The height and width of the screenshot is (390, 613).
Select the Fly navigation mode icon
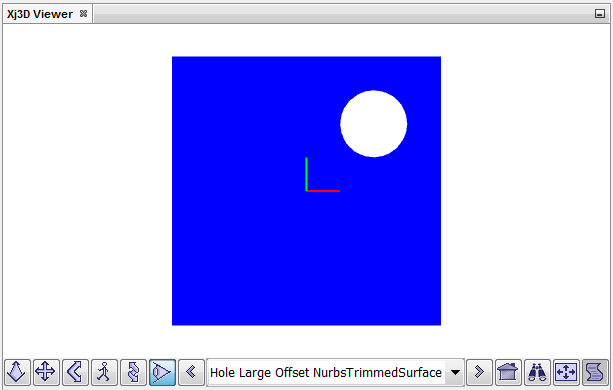[16, 372]
